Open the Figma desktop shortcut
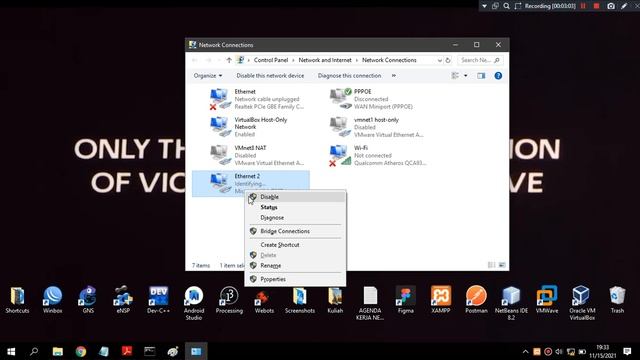This screenshot has height=360, width=640. point(405,300)
